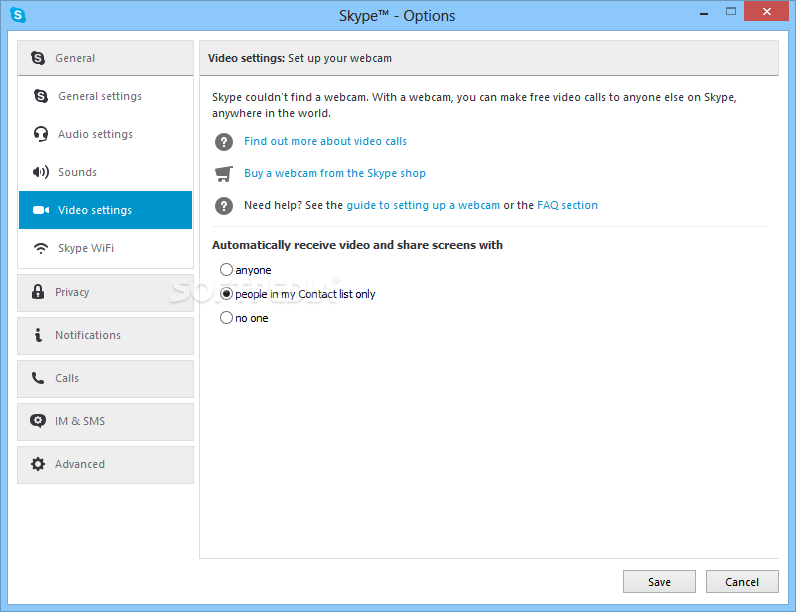Go to the Sounds page

point(106,172)
